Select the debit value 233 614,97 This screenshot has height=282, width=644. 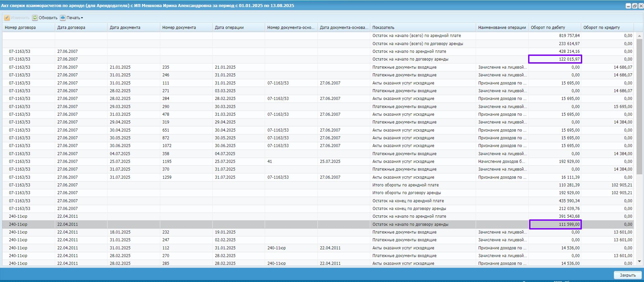569,44
